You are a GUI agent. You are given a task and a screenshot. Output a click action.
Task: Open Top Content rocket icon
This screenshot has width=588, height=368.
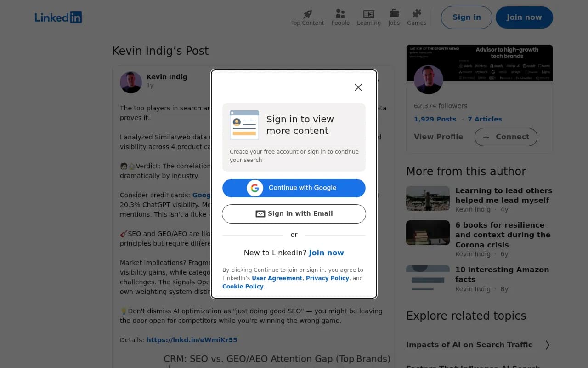pos(307,17)
